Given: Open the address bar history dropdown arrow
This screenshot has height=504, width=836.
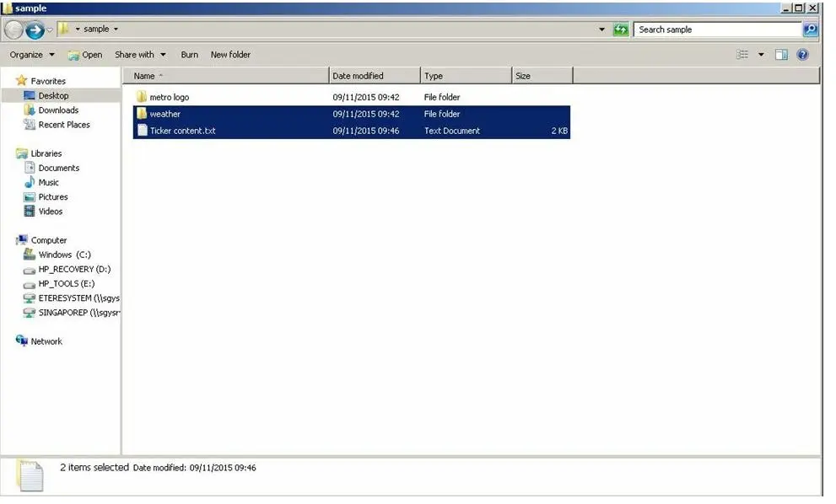Looking at the screenshot, I should pos(602,29).
